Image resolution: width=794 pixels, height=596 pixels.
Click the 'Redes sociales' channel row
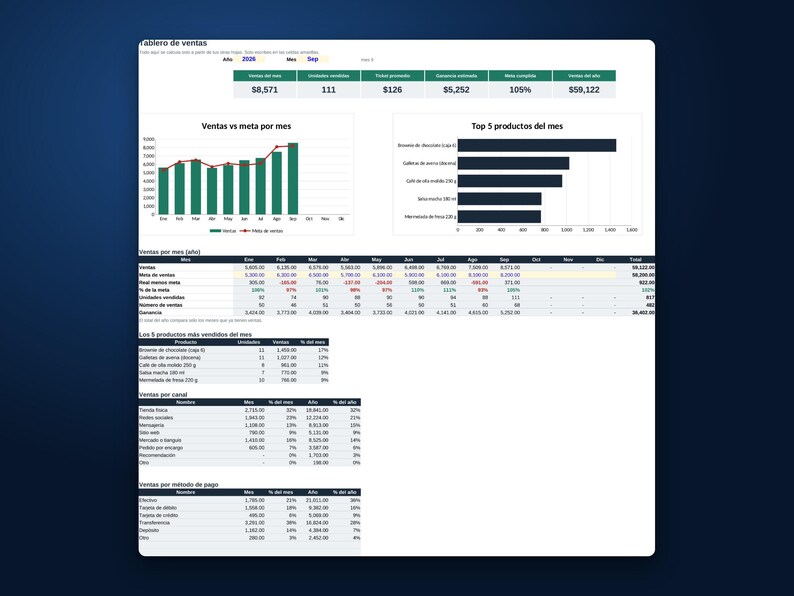pos(250,418)
